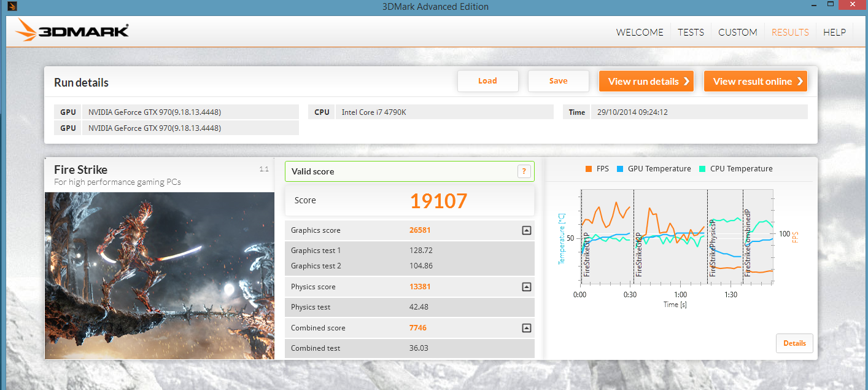Open the HELP tab

click(x=834, y=33)
